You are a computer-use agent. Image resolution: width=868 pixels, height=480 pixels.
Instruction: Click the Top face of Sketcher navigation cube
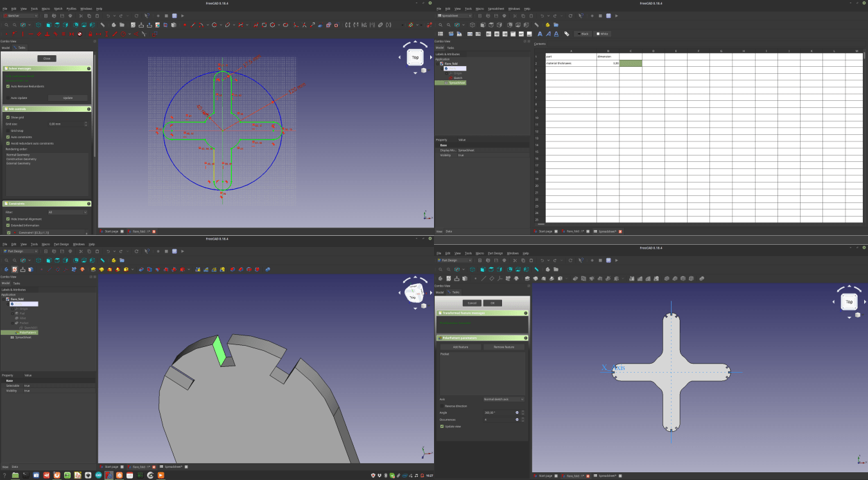coord(415,57)
